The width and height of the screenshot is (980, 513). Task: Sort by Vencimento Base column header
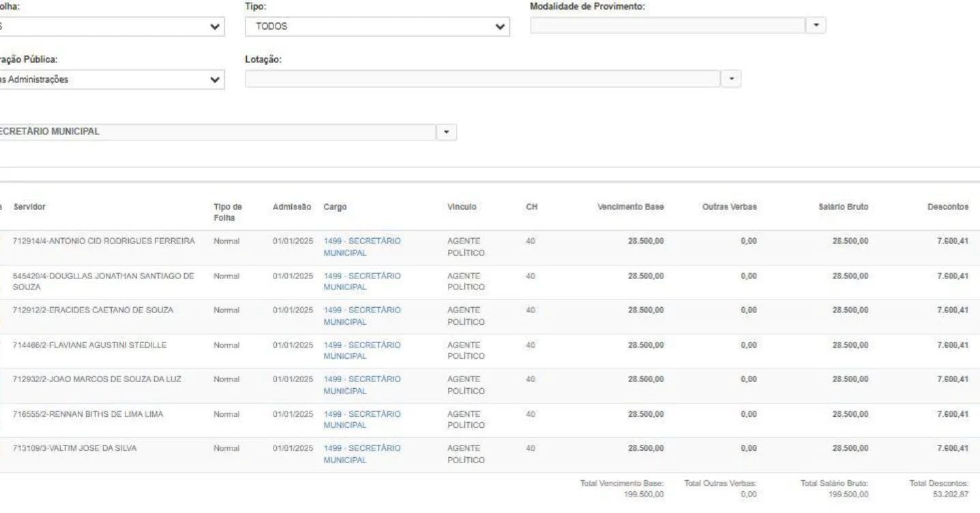[x=630, y=207]
